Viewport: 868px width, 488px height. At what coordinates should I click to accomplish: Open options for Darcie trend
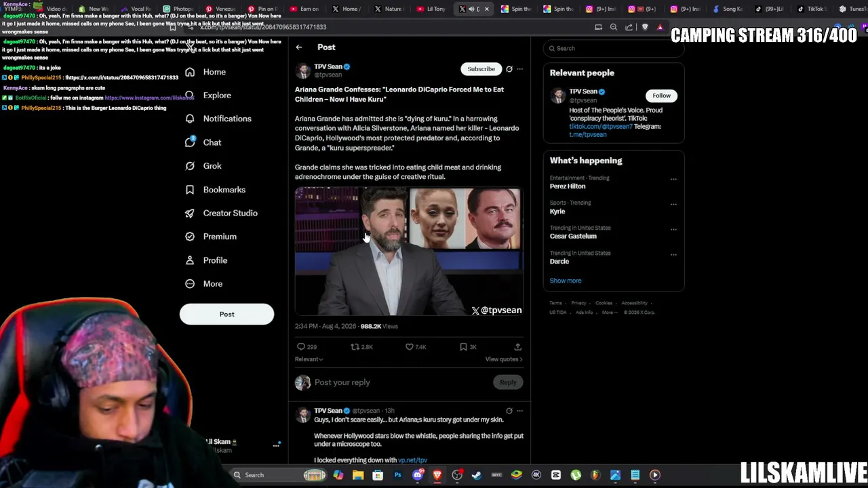click(x=673, y=254)
